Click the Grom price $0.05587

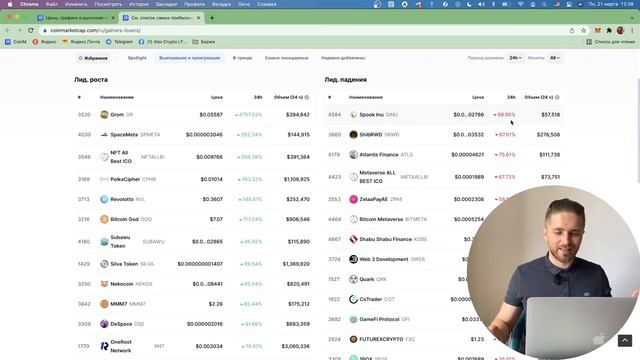coord(211,115)
